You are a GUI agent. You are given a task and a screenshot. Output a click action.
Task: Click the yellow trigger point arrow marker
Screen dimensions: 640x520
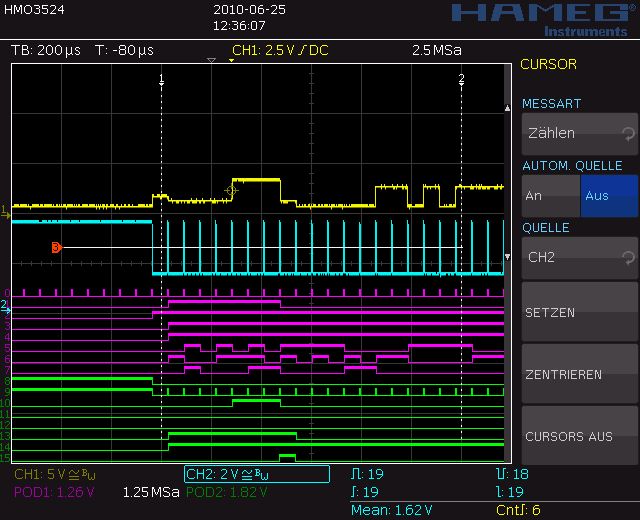(x=231, y=60)
